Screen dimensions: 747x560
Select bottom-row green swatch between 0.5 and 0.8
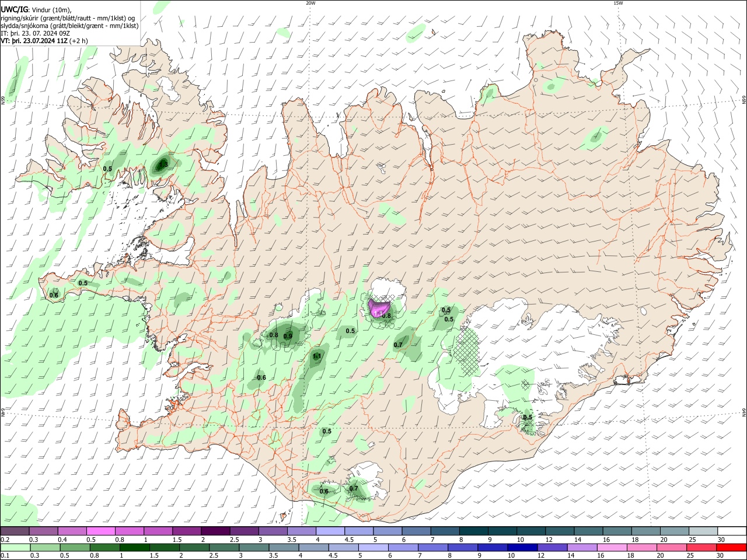coord(76,548)
